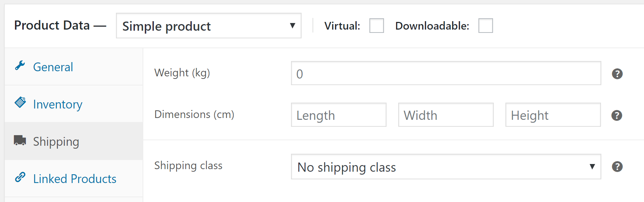Click the arrow on Shipping class select
The width and height of the screenshot is (644, 202).
click(x=592, y=167)
